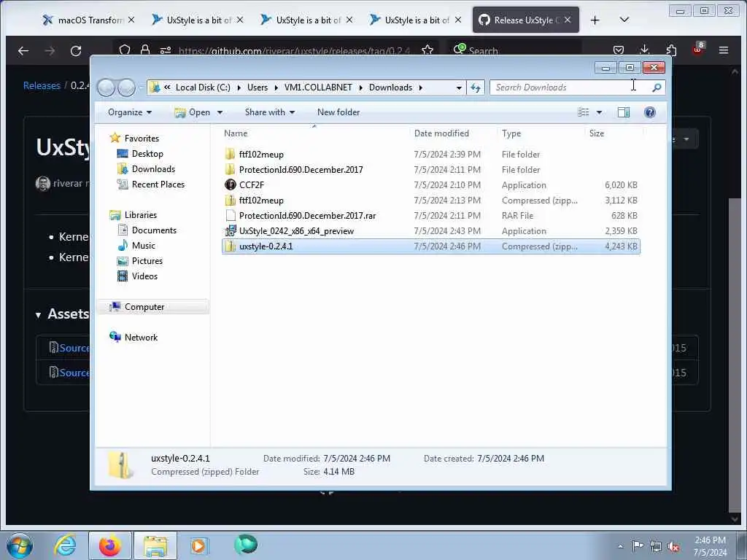Switch to the macOS Transform tab
Screen dimensions: 747x560
coord(88,20)
